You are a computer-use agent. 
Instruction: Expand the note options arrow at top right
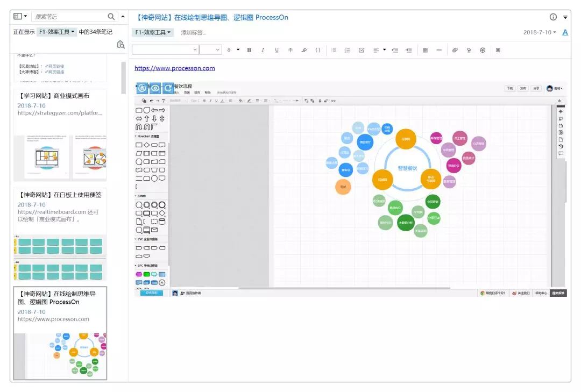(565, 17)
